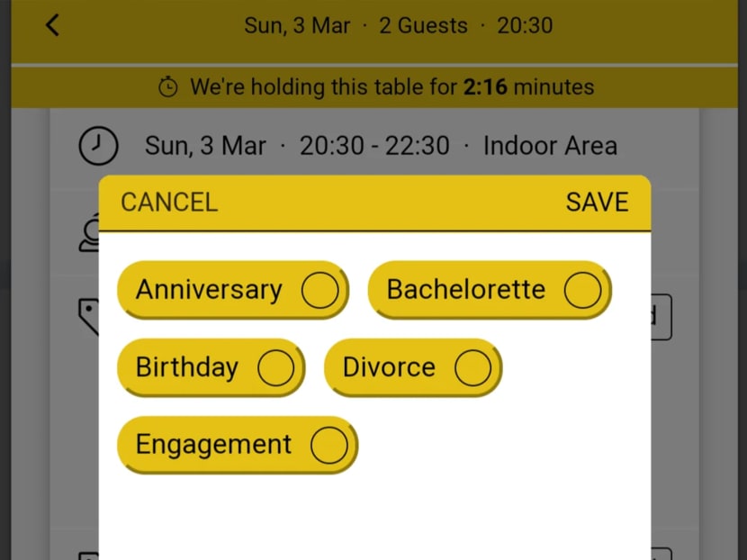Image resolution: width=747 pixels, height=560 pixels.
Task: Select the Bachelorette radio button
Action: [586, 289]
